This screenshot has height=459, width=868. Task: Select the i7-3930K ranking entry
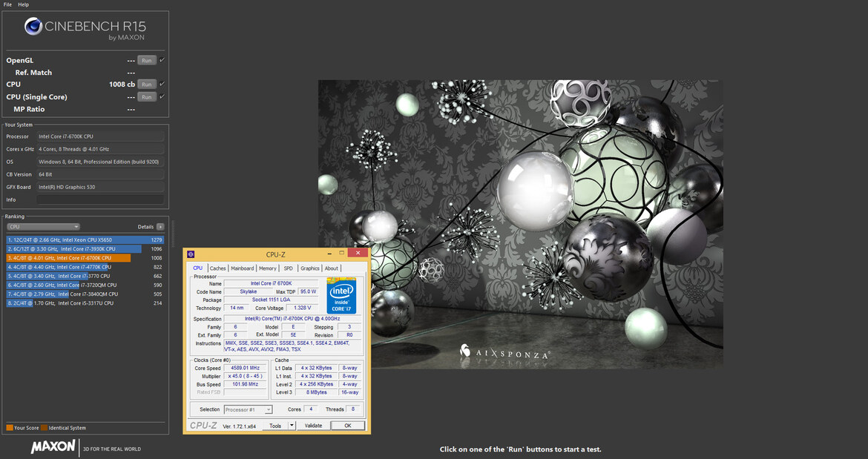(85, 249)
